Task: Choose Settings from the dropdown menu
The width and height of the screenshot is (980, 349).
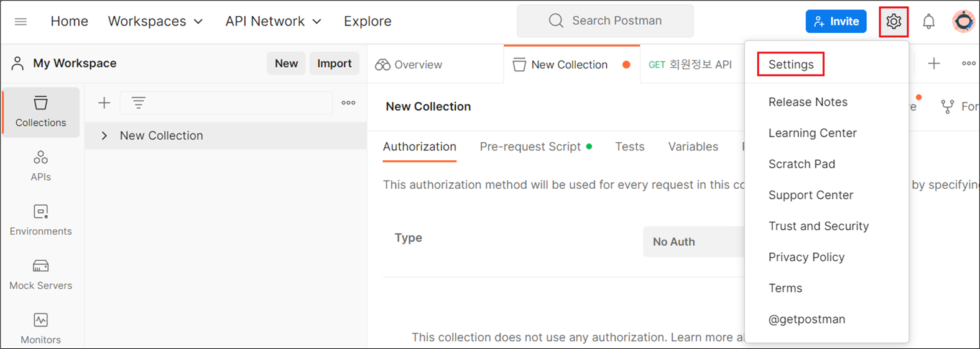Action: [x=791, y=65]
